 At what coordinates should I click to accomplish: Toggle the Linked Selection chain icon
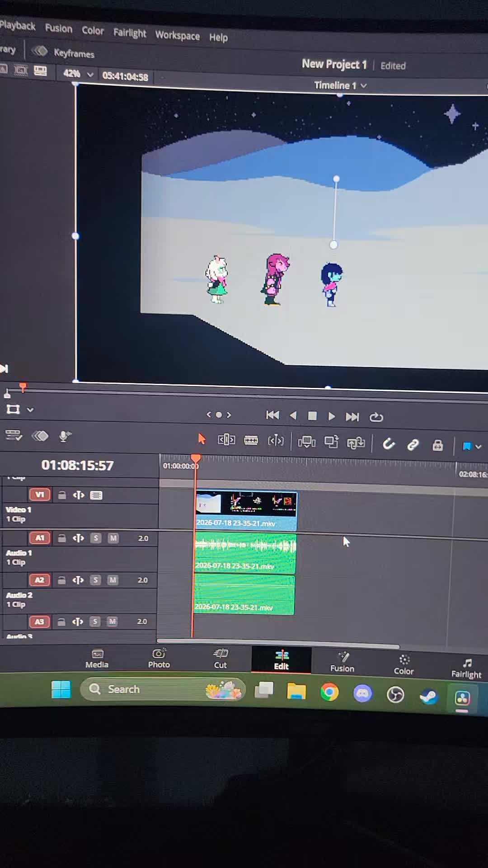[x=413, y=445]
